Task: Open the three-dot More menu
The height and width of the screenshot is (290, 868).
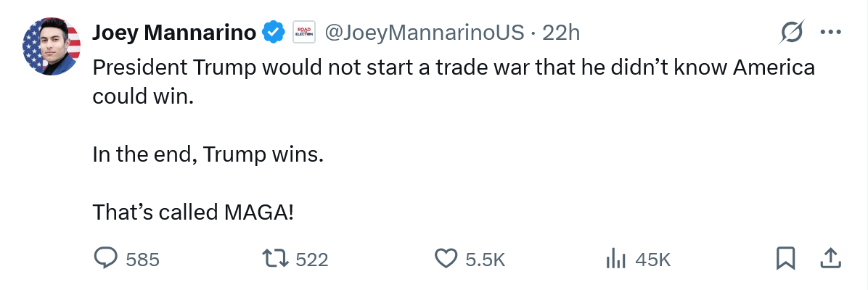Action: pyautogui.click(x=830, y=33)
